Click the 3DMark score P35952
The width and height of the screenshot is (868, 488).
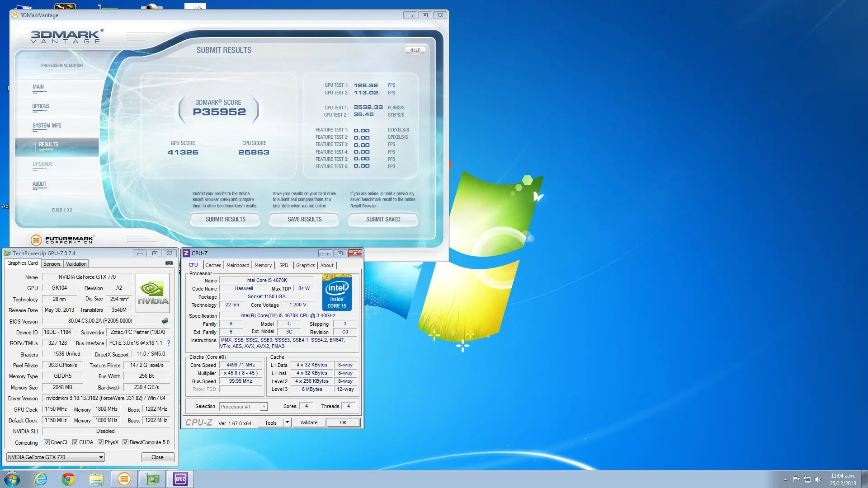(x=220, y=112)
